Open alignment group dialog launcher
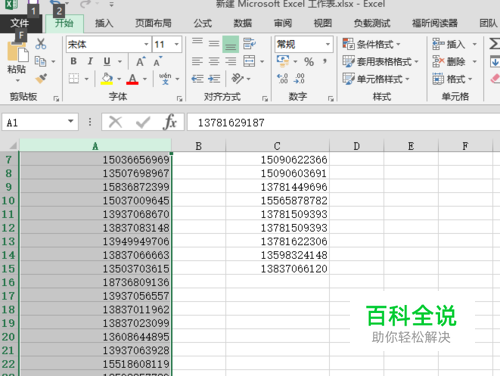The image size is (500, 376). (x=265, y=98)
